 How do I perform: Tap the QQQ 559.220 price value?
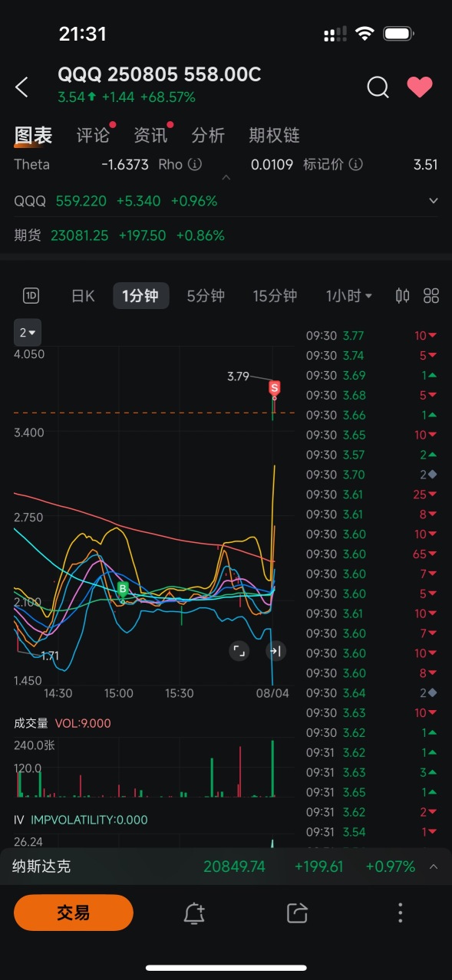click(x=83, y=201)
